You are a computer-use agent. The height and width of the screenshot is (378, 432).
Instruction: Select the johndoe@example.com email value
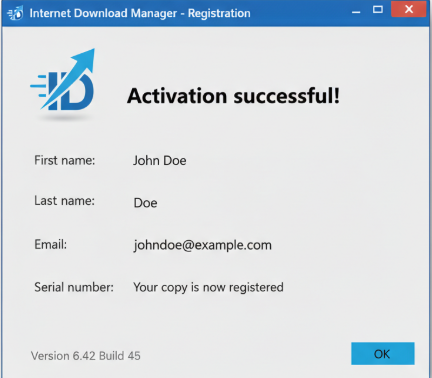pos(203,245)
